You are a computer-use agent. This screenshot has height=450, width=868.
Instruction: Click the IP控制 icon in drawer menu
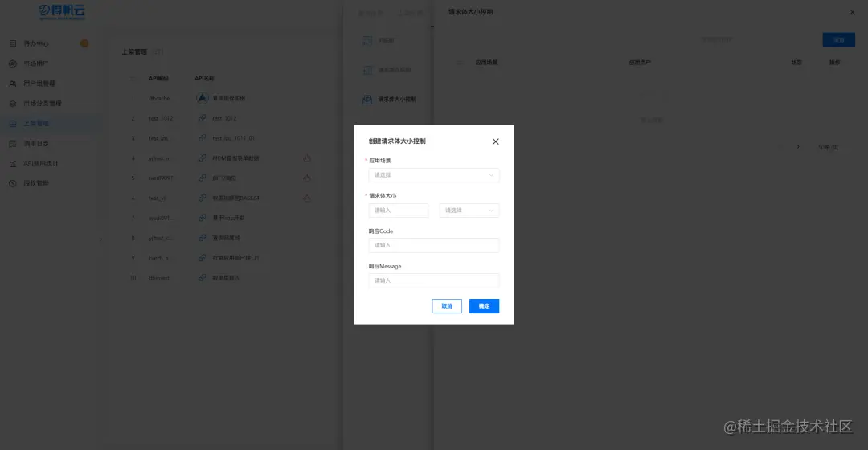click(x=367, y=40)
